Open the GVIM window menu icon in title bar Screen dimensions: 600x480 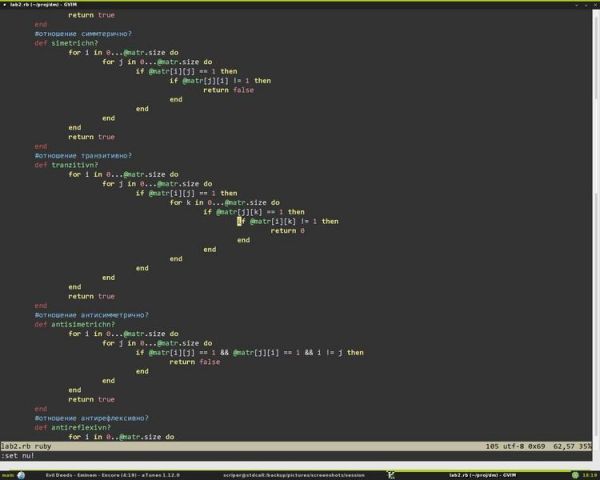pyautogui.click(x=5, y=5)
